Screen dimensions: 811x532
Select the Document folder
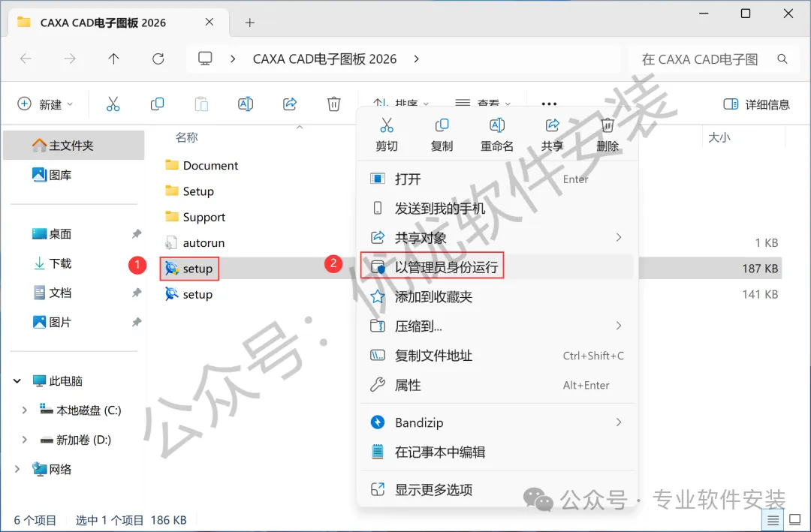coord(202,165)
